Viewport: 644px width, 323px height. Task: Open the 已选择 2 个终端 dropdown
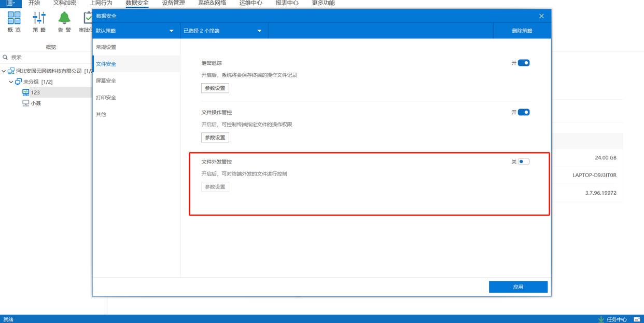coord(223,31)
